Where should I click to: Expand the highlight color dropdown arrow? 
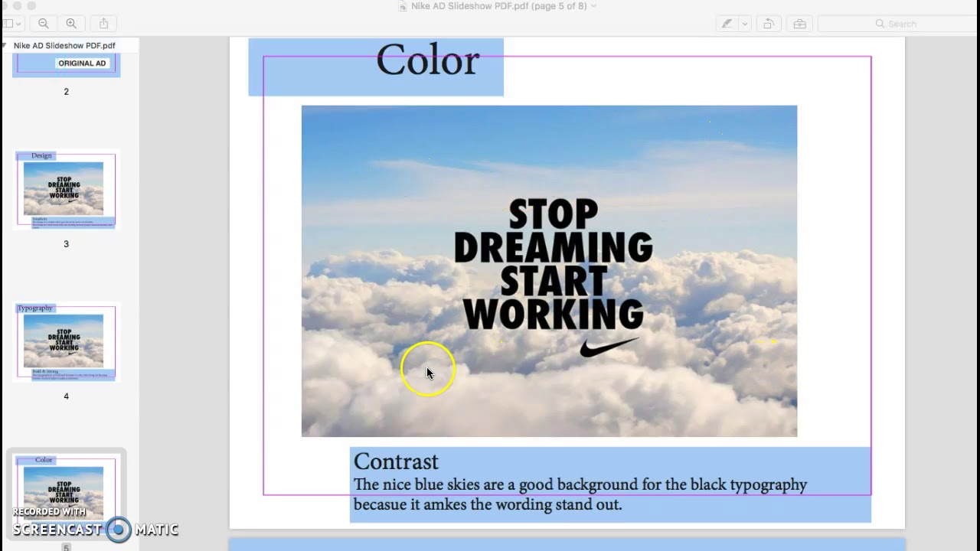pos(744,24)
